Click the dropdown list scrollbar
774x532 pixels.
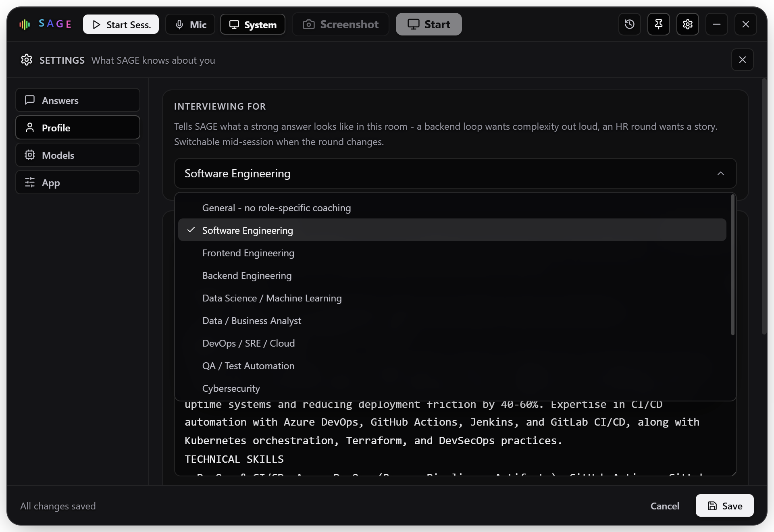732,265
